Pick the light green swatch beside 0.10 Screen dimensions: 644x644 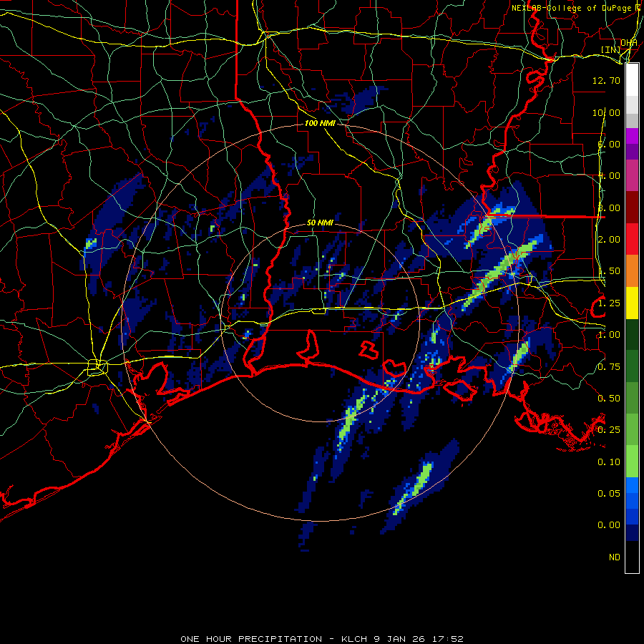(632, 462)
